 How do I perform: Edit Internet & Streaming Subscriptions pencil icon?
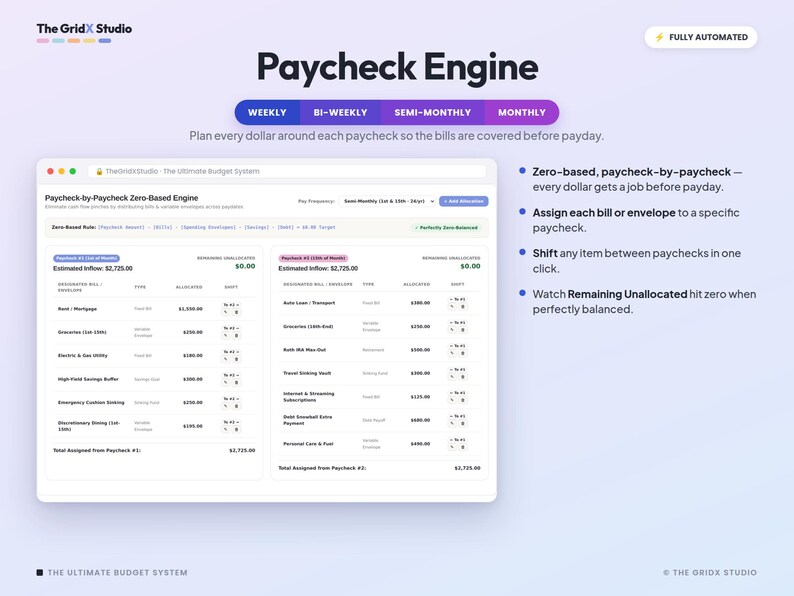tap(452, 400)
